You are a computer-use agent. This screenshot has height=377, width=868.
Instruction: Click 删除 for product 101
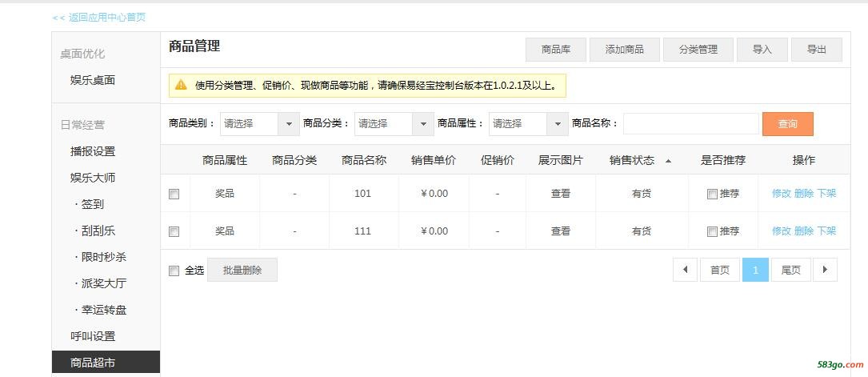pyautogui.click(x=804, y=194)
